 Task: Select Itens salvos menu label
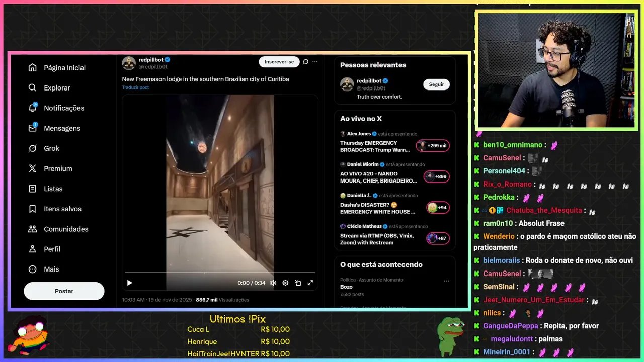point(62,209)
